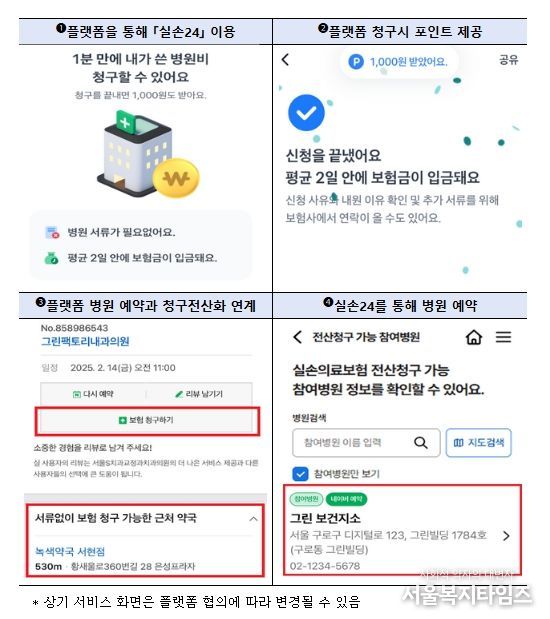Open the hamburger menu

click(x=503, y=337)
